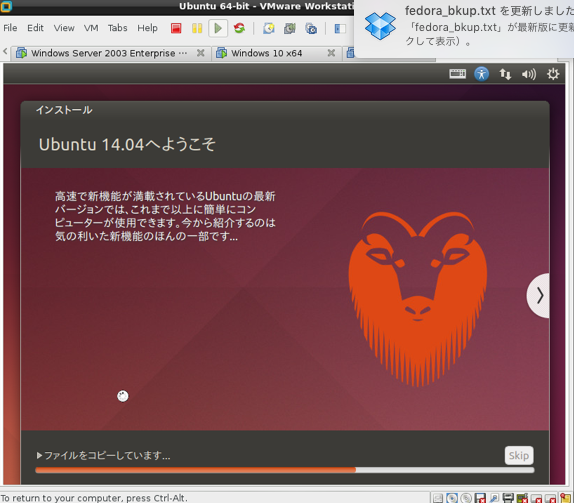Click the highlighted CD/DVD status bar icon
The image size is (574, 503).
[x=452, y=498]
